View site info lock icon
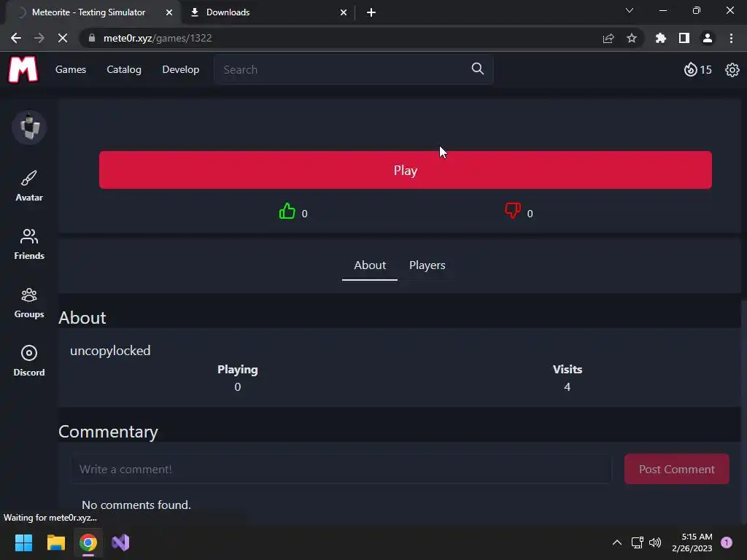Screen dimensions: 747x560 coord(92,38)
